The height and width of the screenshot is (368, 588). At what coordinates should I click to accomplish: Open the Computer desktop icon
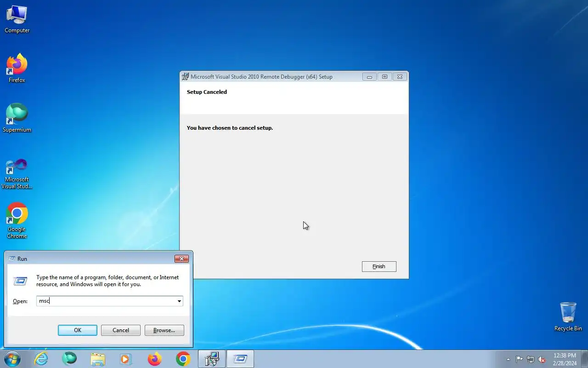pos(17,19)
